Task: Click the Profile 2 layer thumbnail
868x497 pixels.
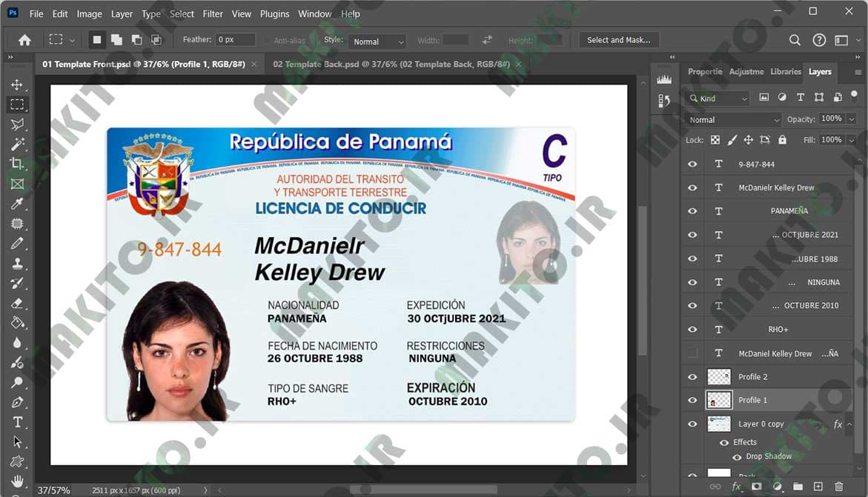Action: coord(719,377)
